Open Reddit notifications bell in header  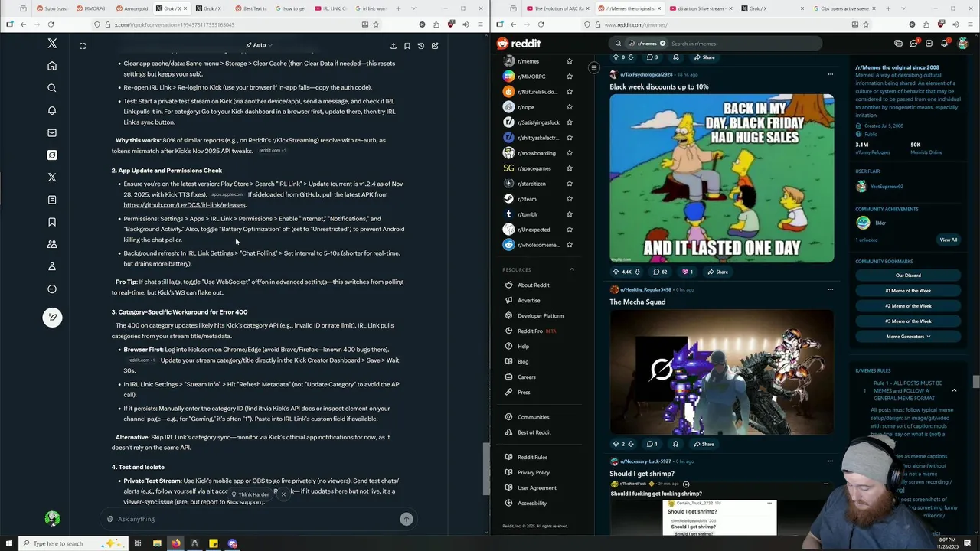pyautogui.click(x=944, y=44)
